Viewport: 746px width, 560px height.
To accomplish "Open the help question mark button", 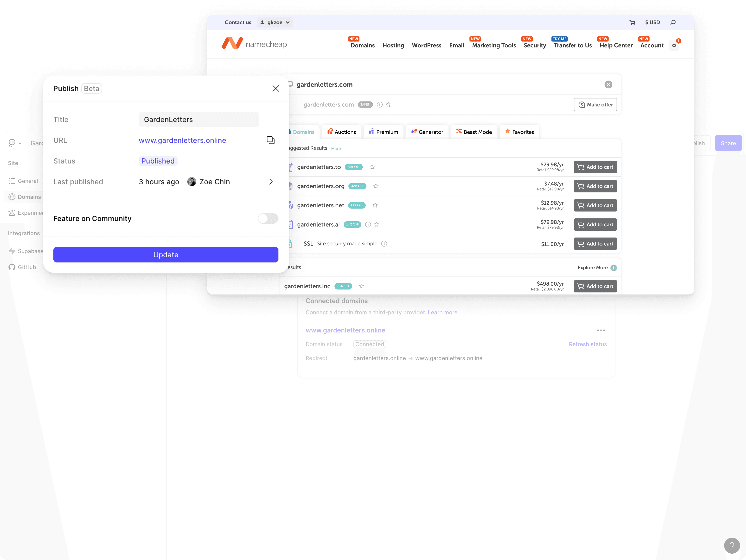I will pos(731,545).
